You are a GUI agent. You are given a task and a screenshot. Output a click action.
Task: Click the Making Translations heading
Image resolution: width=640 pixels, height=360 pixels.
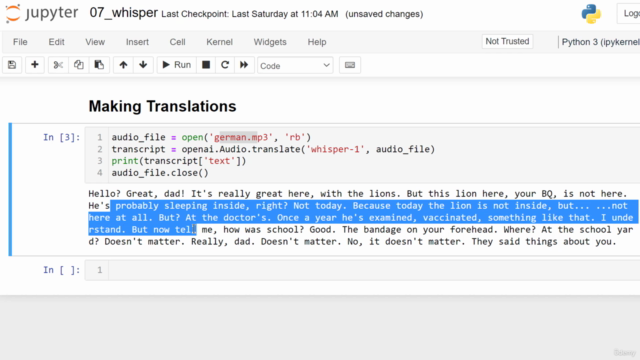(162, 107)
